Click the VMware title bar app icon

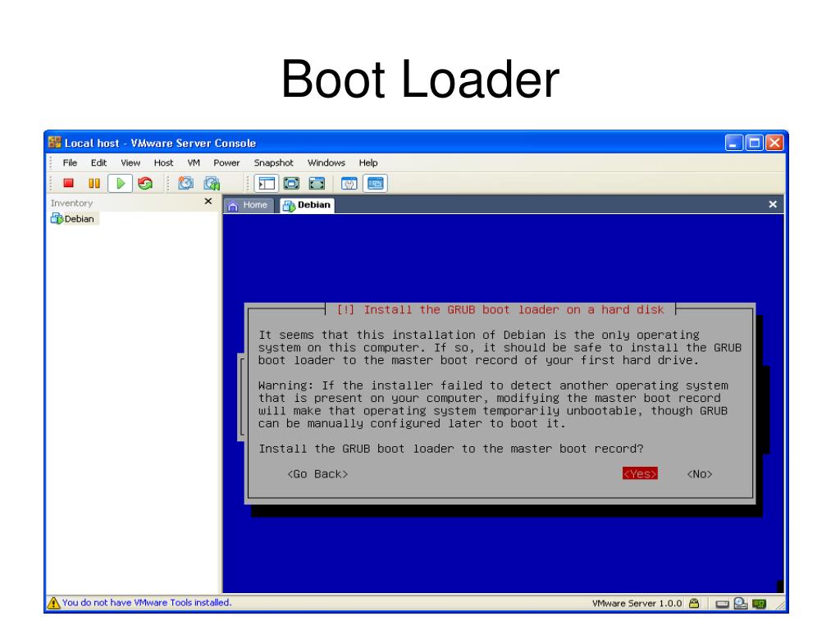[55, 143]
